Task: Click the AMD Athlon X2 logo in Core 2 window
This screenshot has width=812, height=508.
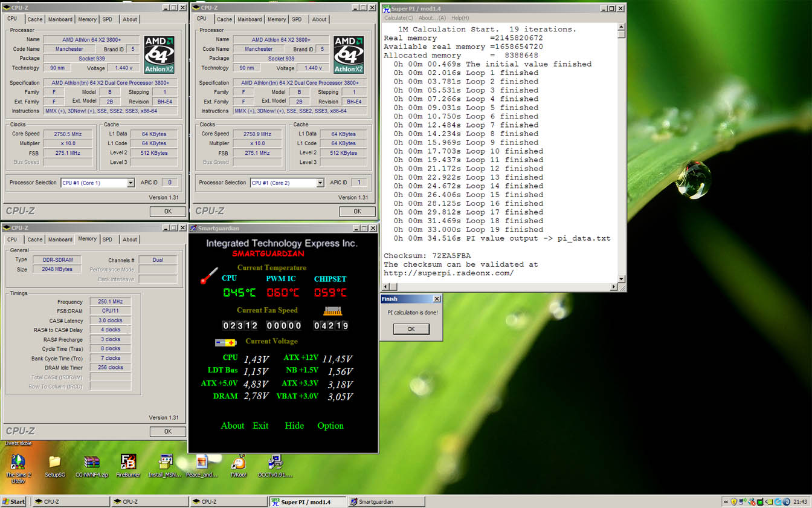Action: tap(349, 55)
